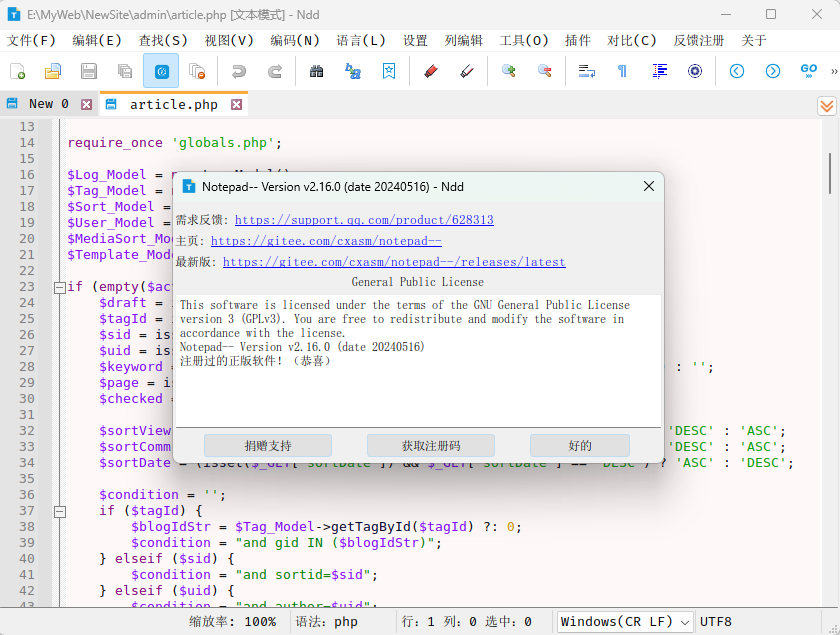
Task: Click the clear marks brush icon
Action: pyautogui.click(x=467, y=71)
